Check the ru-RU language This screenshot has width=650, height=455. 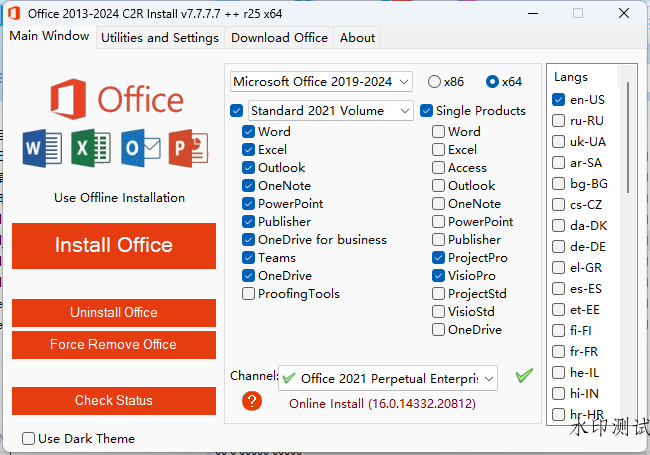(x=558, y=121)
